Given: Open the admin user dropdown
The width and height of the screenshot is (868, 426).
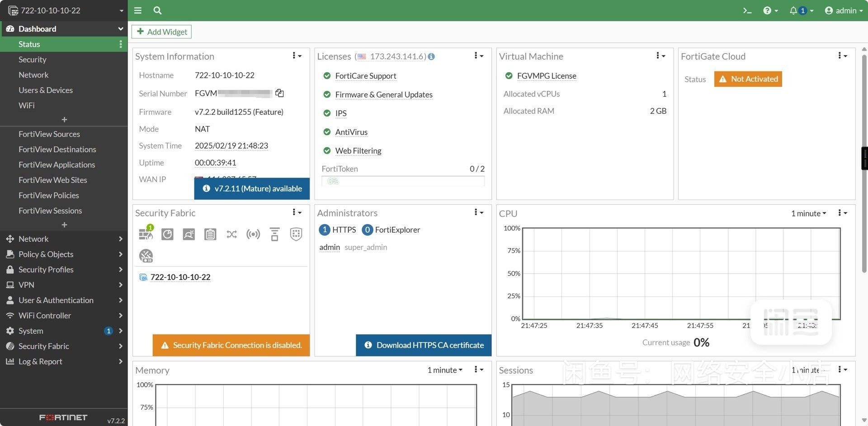Looking at the screenshot, I should (x=844, y=10).
